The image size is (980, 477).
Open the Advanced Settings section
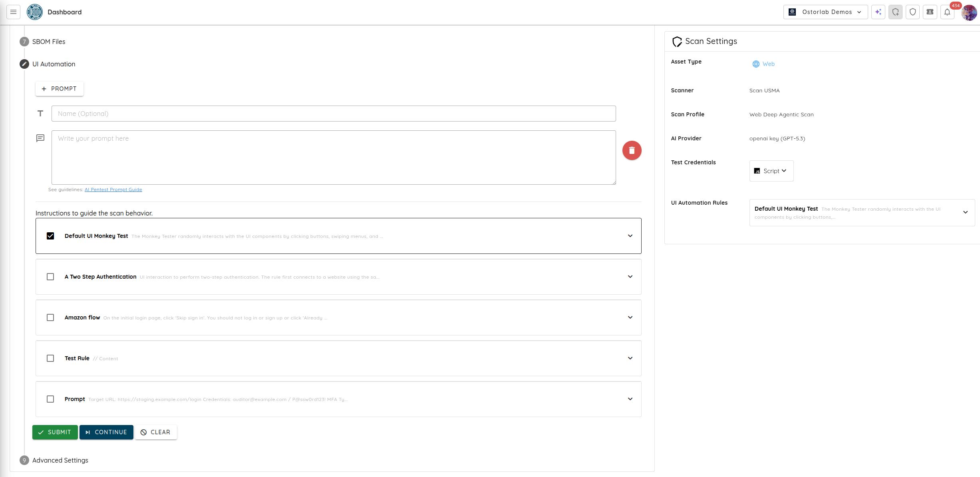60,460
